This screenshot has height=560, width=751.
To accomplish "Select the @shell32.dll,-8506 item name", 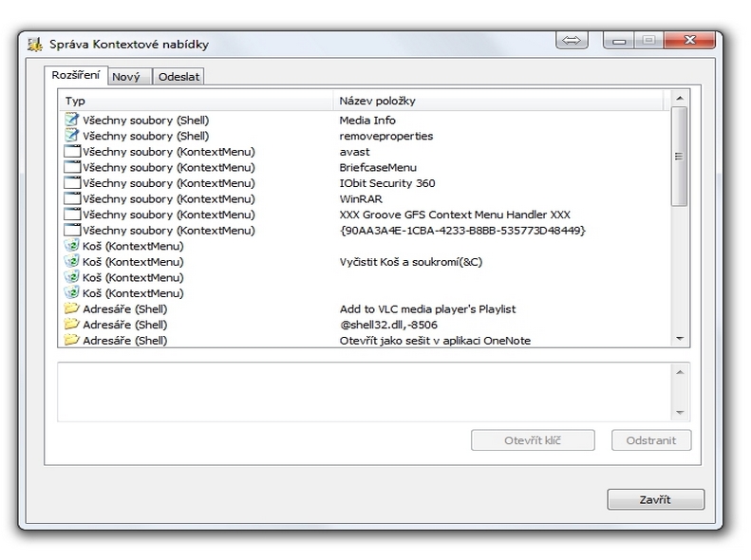I will tap(388, 325).
